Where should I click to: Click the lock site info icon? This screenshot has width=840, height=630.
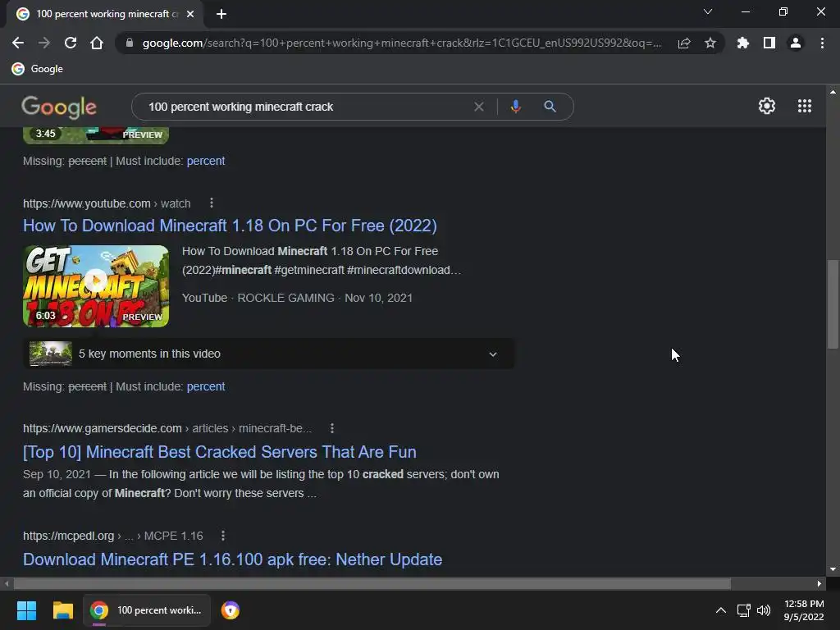pyautogui.click(x=129, y=43)
